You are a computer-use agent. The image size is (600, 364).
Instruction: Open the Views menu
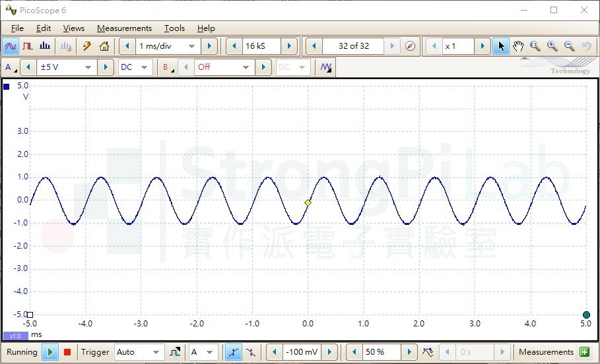[73, 28]
